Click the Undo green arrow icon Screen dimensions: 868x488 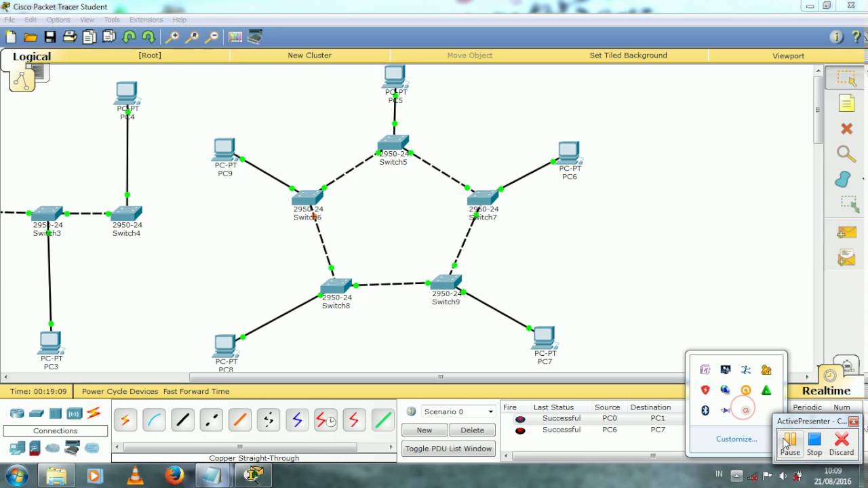pyautogui.click(x=129, y=37)
